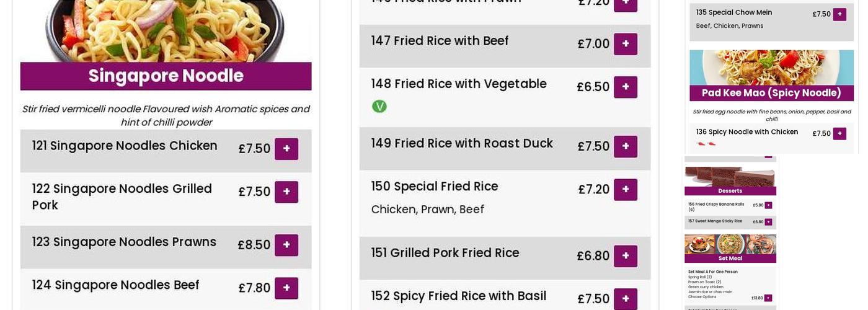Viewport: 868px width, 310px height.
Task: Add Set Meal A For One Person
Action: [x=768, y=298]
